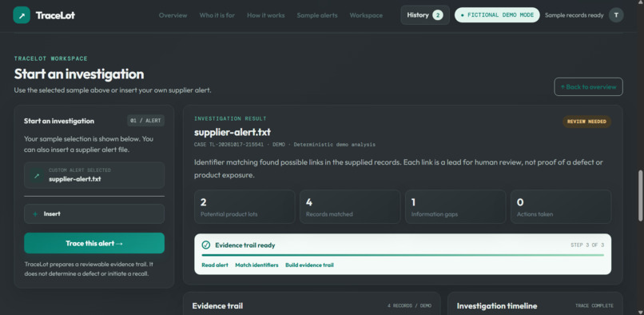Click the Insert alert file button

pos(94,213)
